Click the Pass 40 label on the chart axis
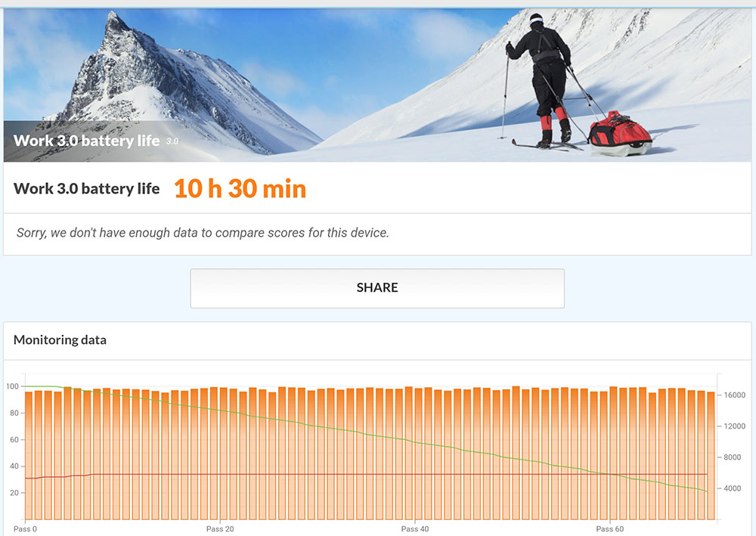Image resolution: width=756 pixels, height=536 pixels. 414,528
